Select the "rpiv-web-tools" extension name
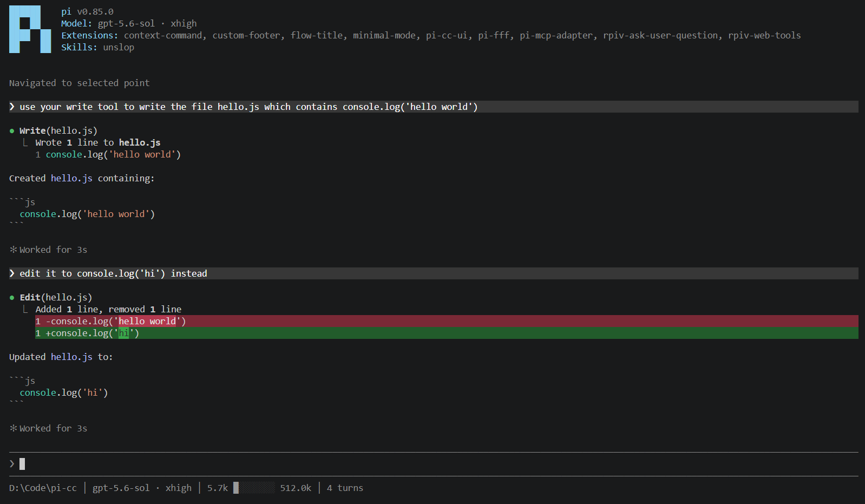 point(764,35)
